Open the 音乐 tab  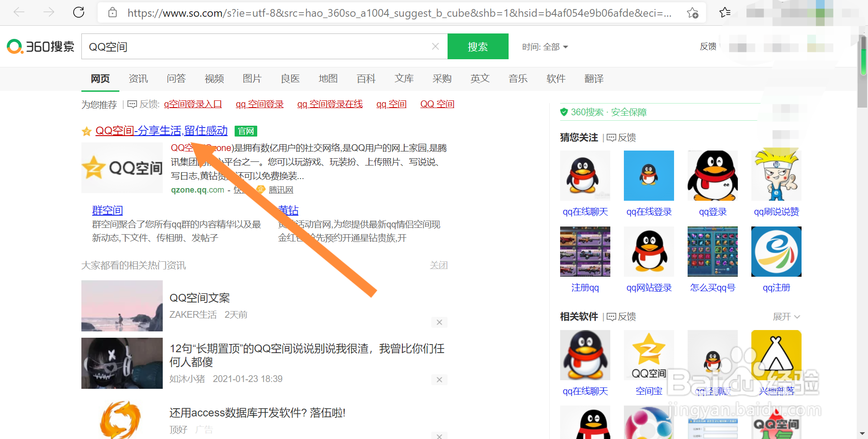click(x=518, y=79)
